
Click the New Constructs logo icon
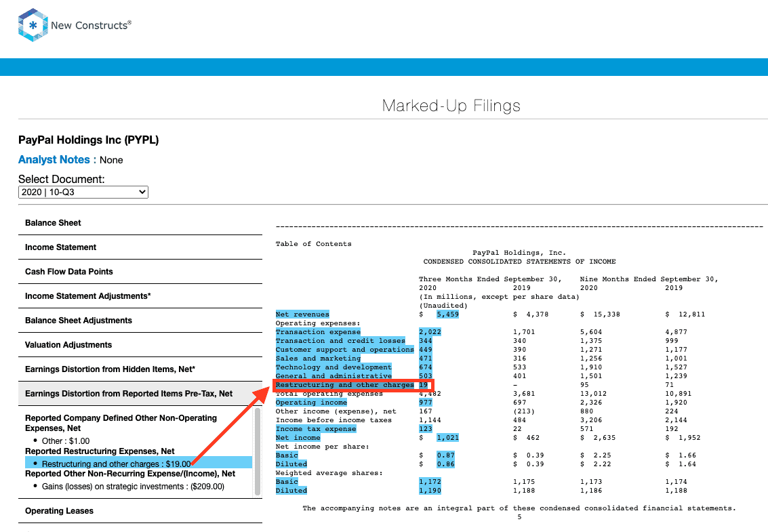point(33,25)
